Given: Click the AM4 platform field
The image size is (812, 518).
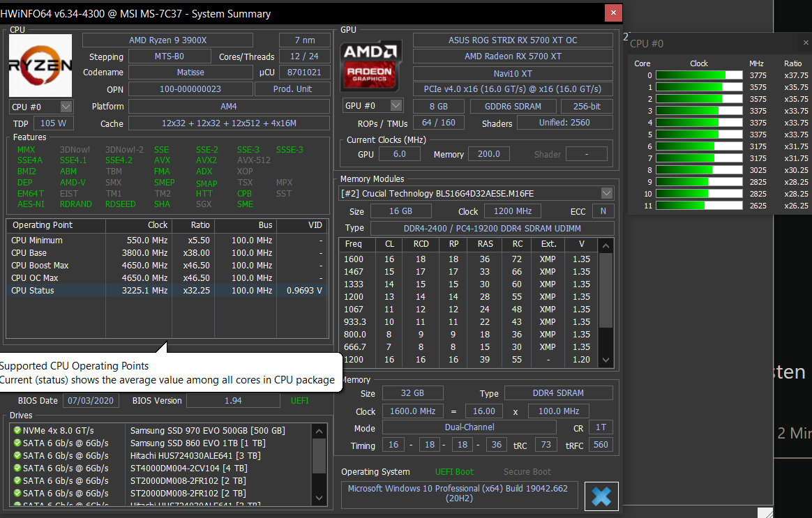Looking at the screenshot, I should tap(229, 106).
